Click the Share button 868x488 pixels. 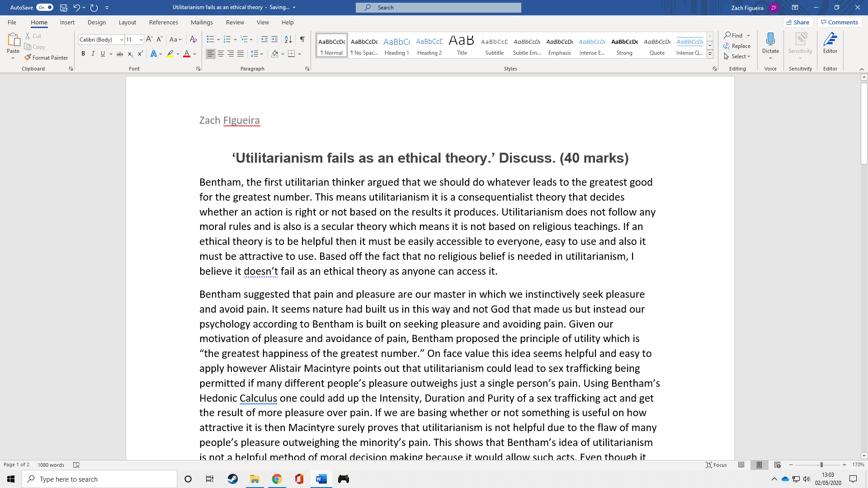point(798,22)
